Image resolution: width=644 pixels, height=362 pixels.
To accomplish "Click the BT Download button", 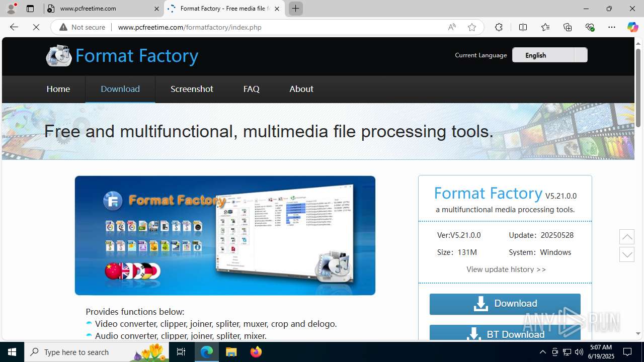I will coord(505,333).
